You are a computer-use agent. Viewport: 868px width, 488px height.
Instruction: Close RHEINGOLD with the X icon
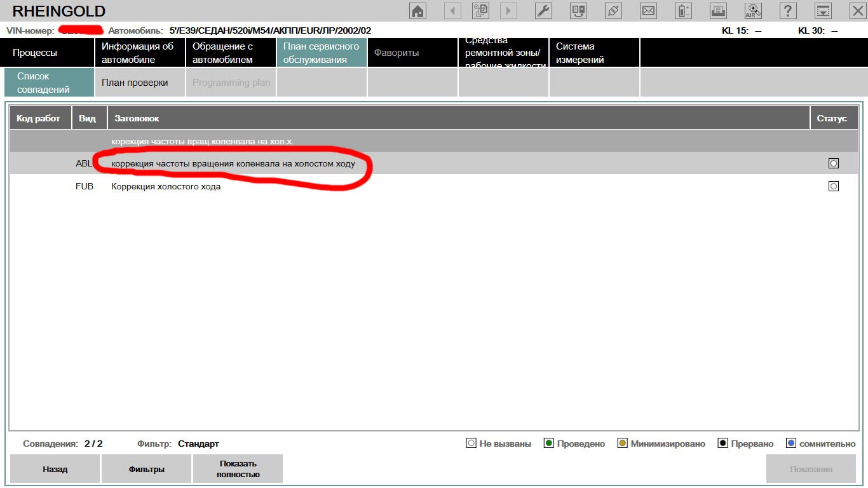(x=857, y=11)
